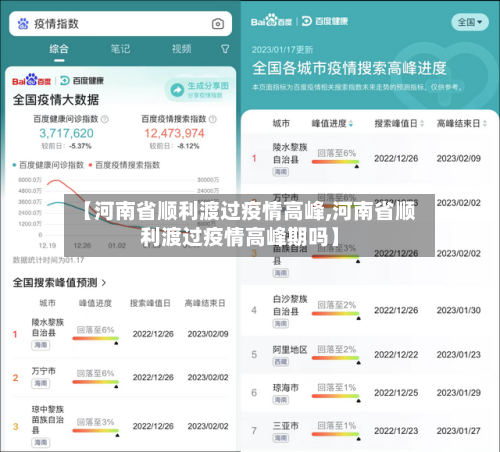The height and width of the screenshot is (452, 500).
Task: Toggle the 百度健康问诊指数 chart legend
Action: [48, 165]
